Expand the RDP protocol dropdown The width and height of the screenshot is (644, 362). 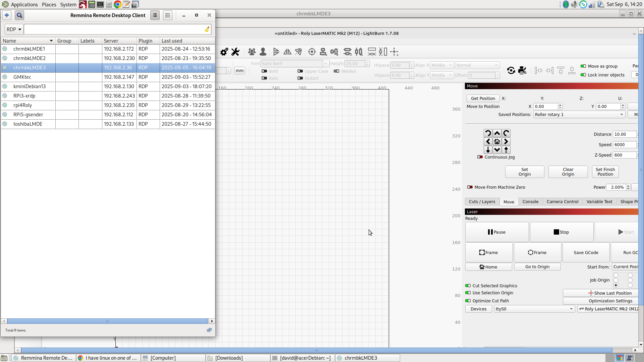(x=14, y=29)
